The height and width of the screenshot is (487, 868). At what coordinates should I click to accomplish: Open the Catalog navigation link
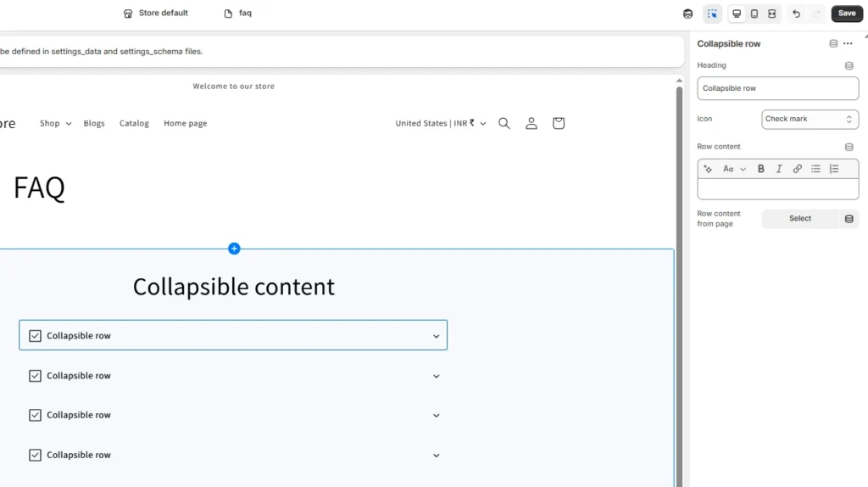pos(134,124)
